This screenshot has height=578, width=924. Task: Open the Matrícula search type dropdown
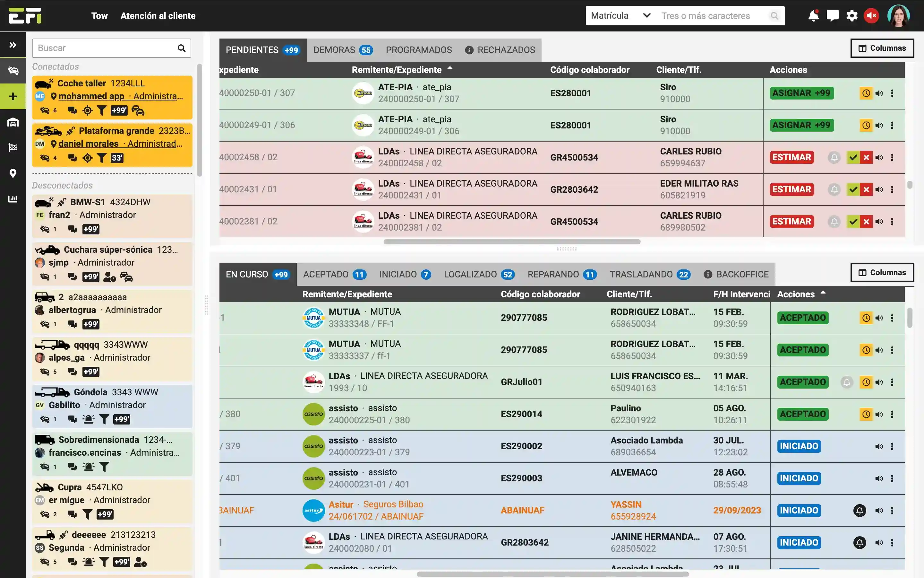[620, 16]
